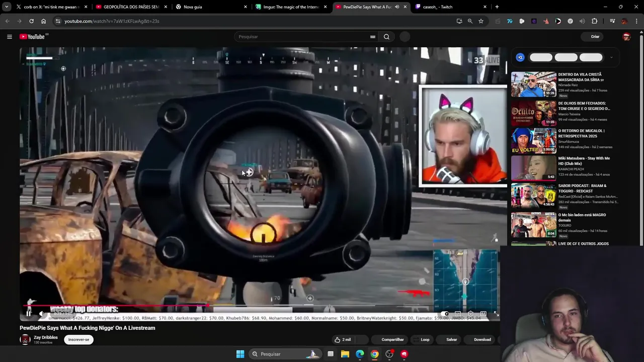644x362 pixels.
Task: Open Zay Dribbles channel avatar
Action: pos(25,339)
